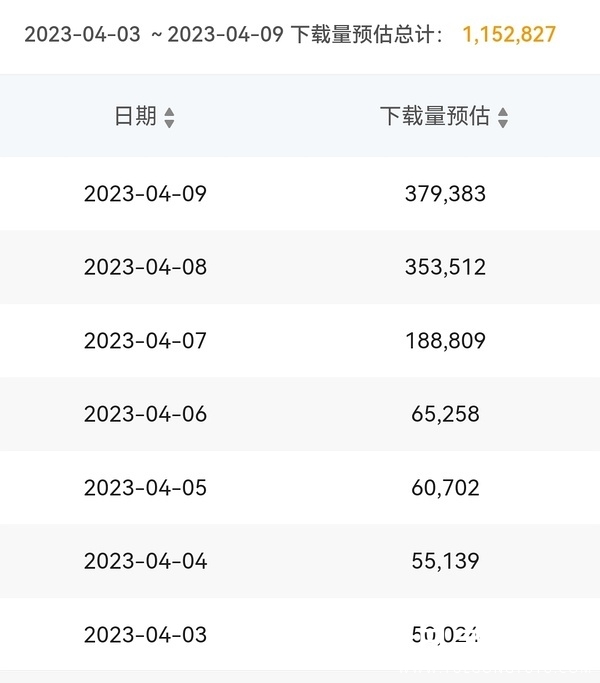Click the sort arrows beside 下载量预估 header
The width and height of the screenshot is (600, 683).
coord(503,118)
